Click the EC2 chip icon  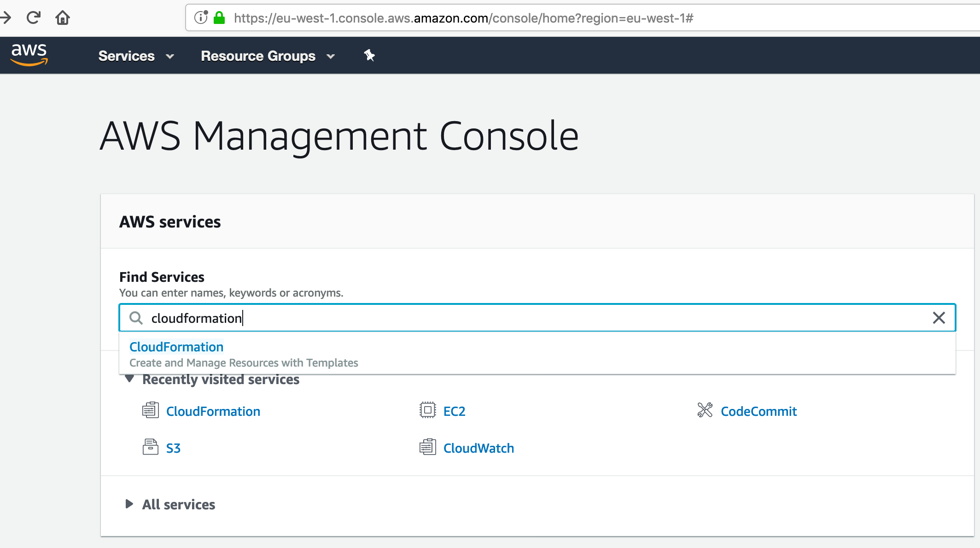(x=428, y=410)
